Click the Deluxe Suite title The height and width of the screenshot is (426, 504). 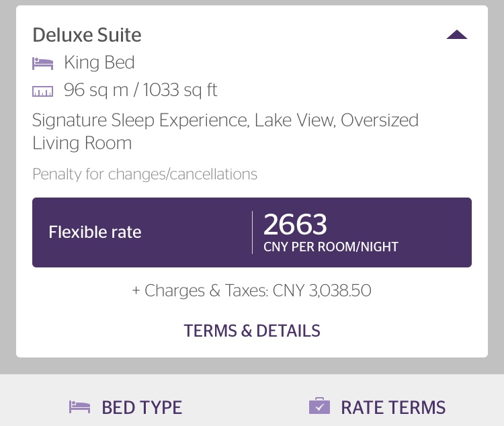87,35
